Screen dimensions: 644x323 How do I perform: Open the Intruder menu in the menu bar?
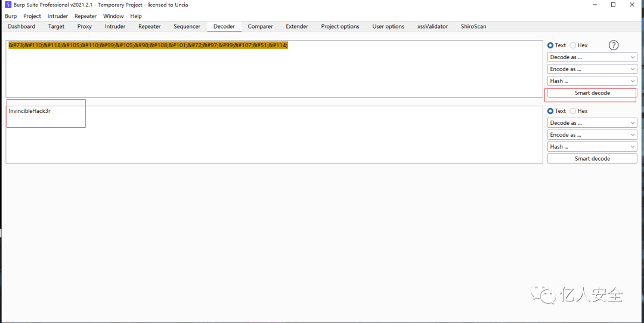pos(57,16)
